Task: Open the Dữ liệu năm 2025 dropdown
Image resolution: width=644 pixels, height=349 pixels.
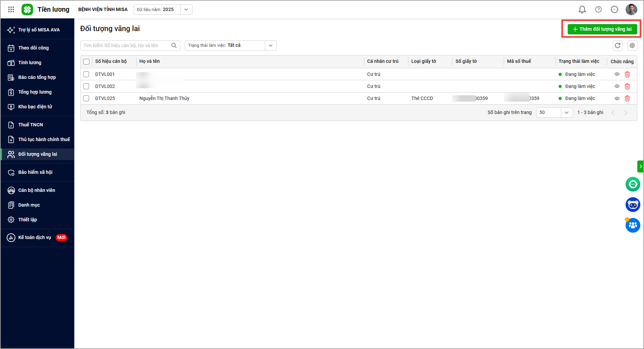Action: (x=186, y=10)
